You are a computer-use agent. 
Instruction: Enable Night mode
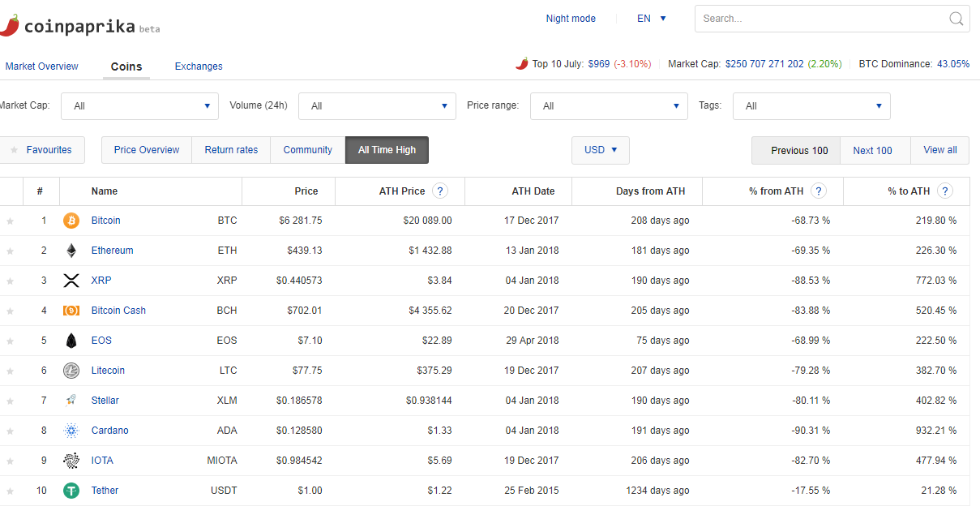coord(571,19)
